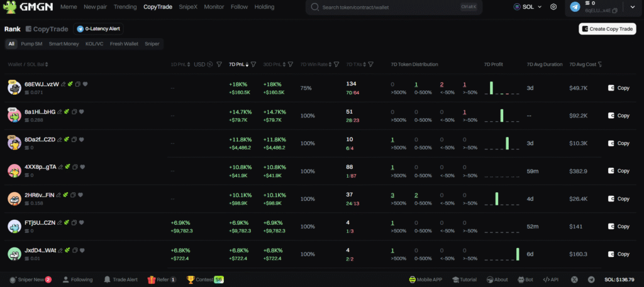The image size is (644, 287).
Task: Click Copy for wallet 2HR6v...FiN
Action: tap(619, 198)
